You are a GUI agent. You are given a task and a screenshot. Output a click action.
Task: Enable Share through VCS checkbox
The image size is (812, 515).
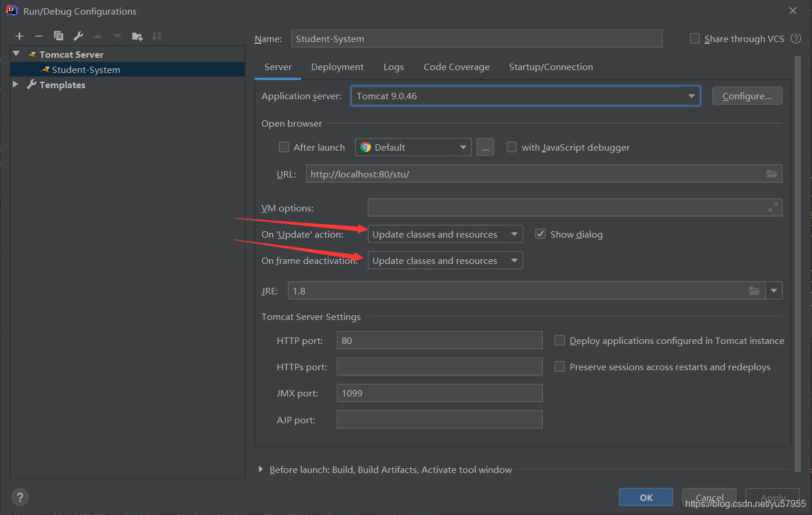695,39
